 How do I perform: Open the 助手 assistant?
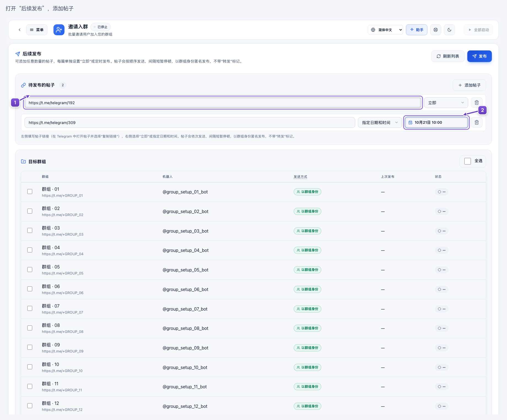(x=416, y=30)
